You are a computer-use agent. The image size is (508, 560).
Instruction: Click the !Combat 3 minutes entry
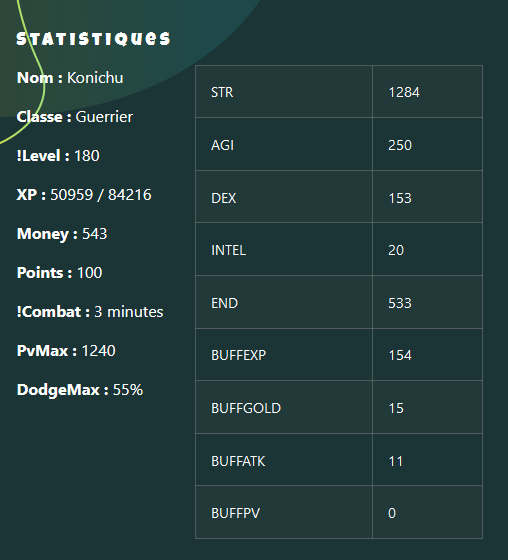[90, 312]
